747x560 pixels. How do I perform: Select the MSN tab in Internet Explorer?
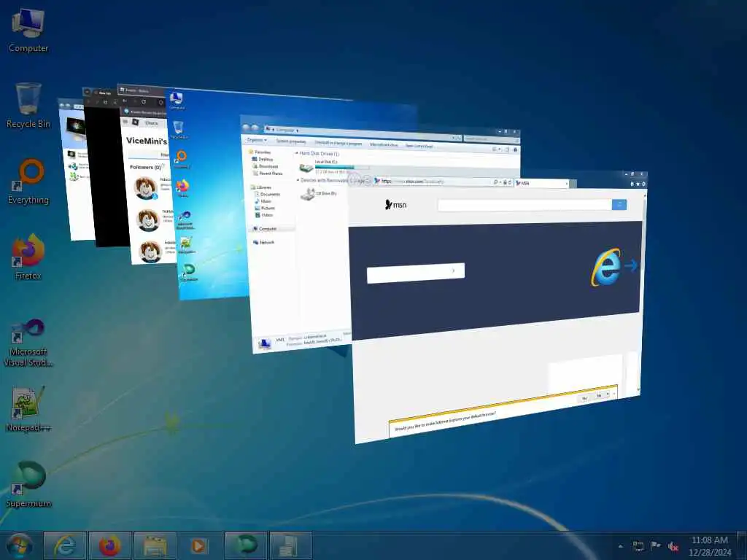(x=541, y=183)
